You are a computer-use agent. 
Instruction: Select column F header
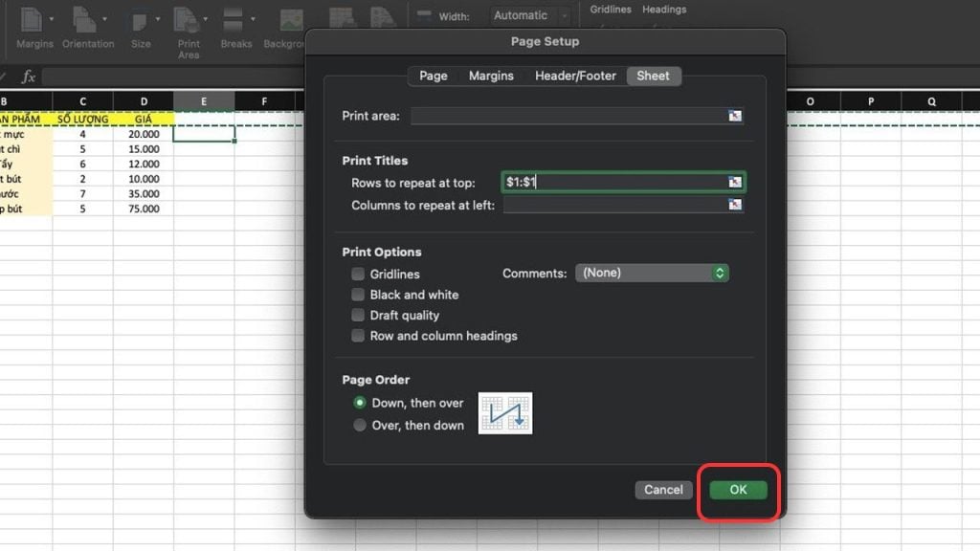tap(264, 101)
